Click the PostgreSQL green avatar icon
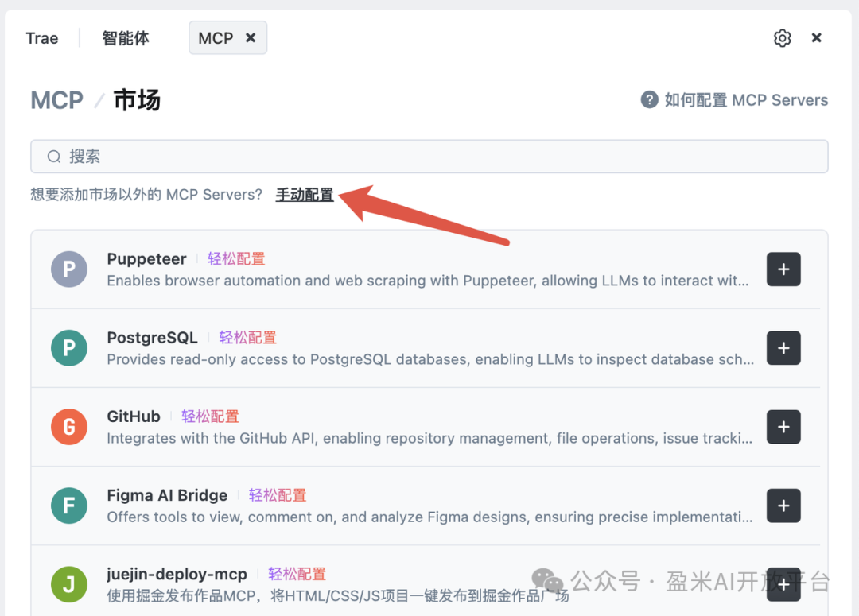The image size is (859, 616). (x=69, y=347)
